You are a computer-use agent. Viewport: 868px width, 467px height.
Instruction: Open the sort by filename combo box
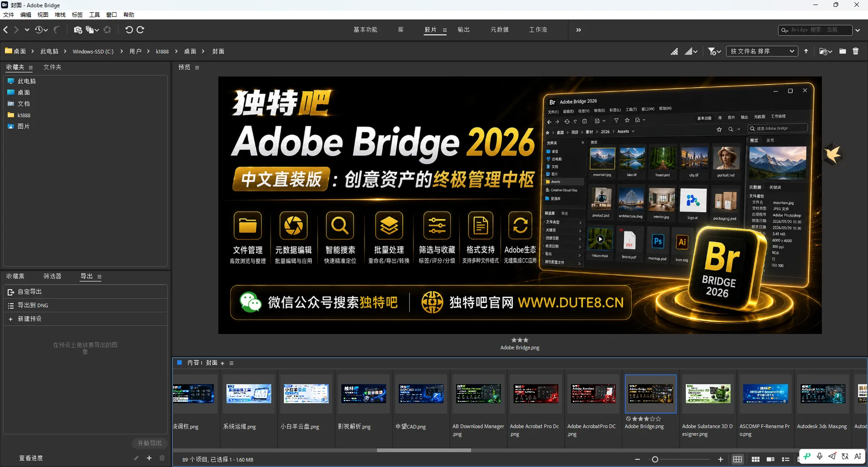(x=762, y=51)
